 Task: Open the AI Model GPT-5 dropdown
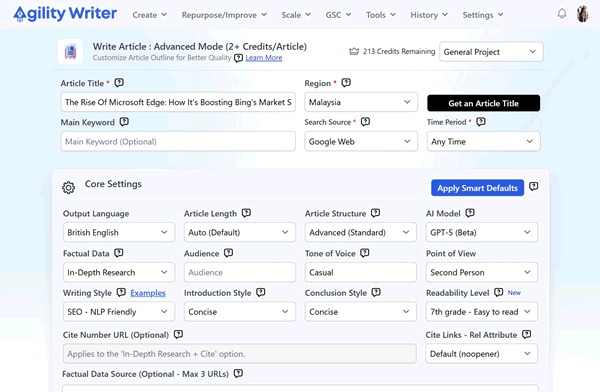point(482,232)
